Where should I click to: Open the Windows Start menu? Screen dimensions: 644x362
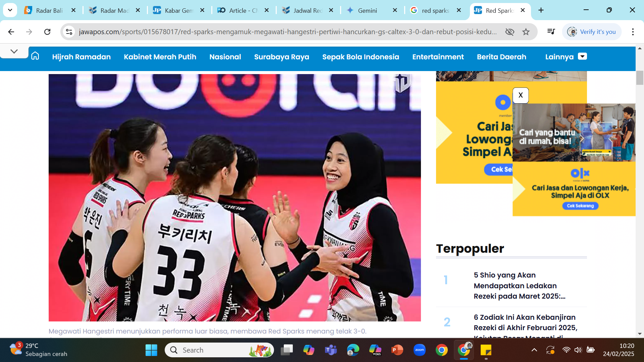point(151,350)
